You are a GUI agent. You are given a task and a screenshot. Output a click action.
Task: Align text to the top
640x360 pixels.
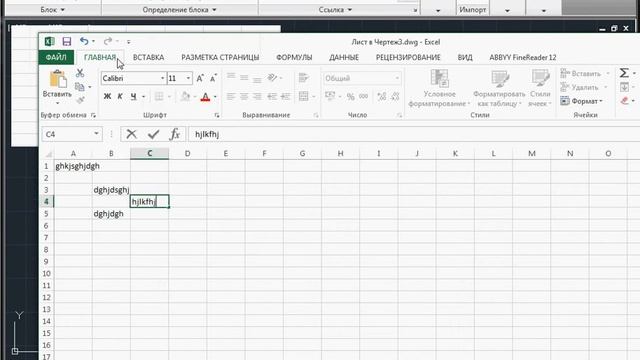pos(231,77)
